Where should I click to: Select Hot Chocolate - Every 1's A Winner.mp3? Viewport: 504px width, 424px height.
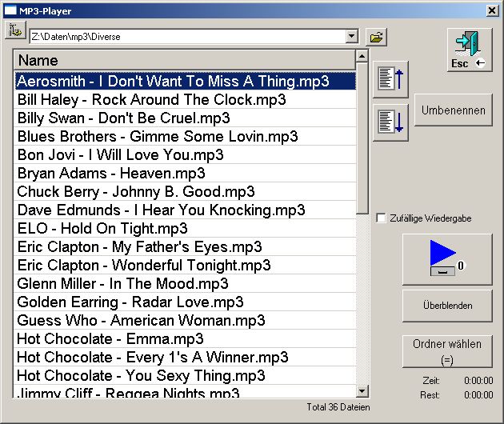185,357
